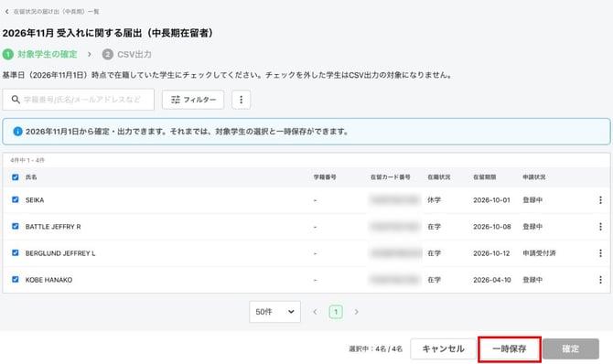Open more options menu beside filter

click(242, 100)
